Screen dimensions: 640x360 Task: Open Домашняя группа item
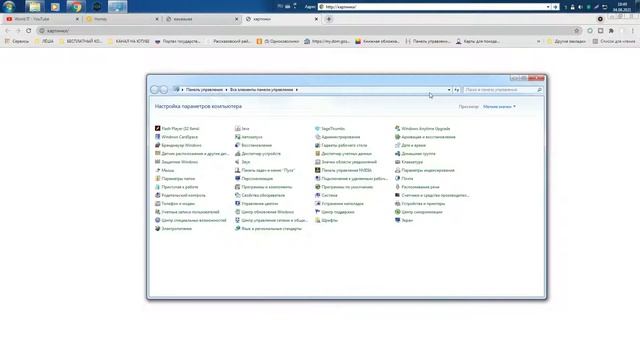(415, 154)
